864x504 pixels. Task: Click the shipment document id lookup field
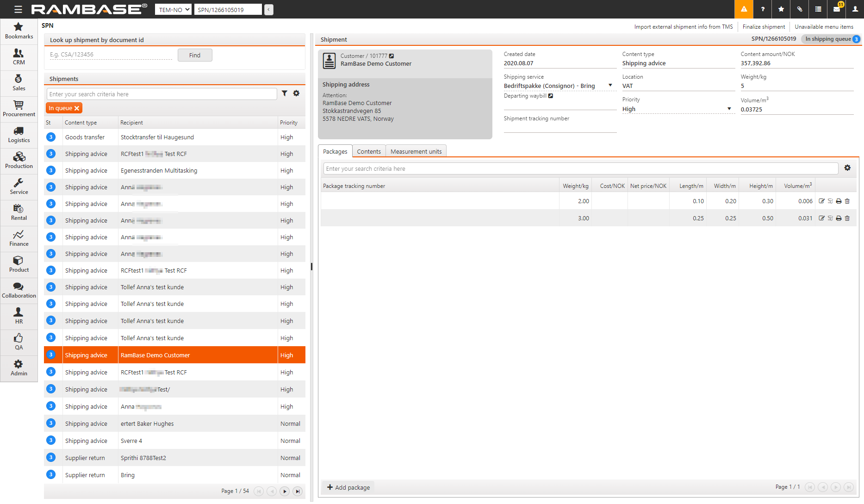pyautogui.click(x=111, y=55)
